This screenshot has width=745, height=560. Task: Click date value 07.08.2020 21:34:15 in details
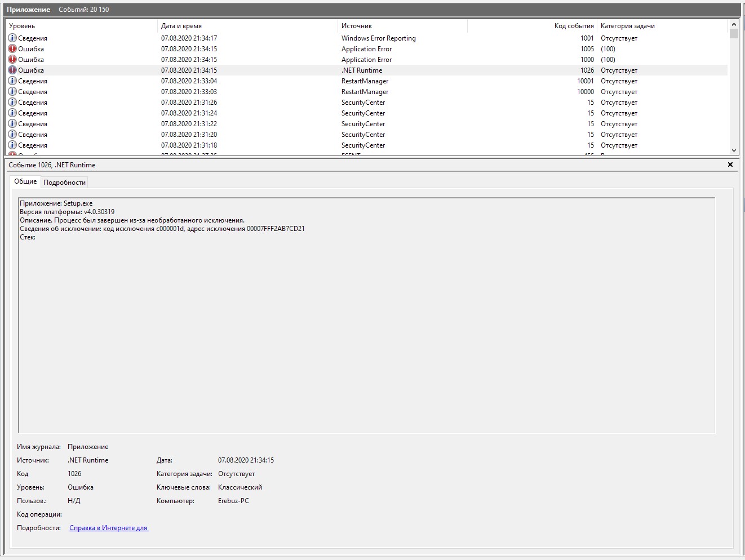[246, 460]
